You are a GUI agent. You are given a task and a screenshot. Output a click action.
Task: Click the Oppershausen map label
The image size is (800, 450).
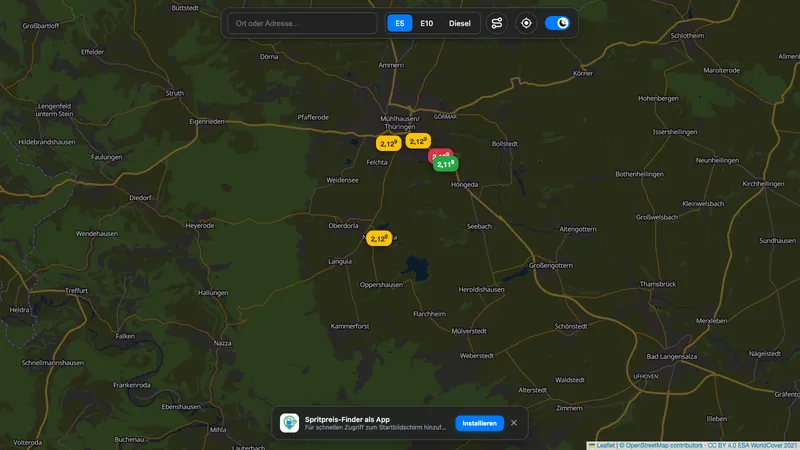click(x=381, y=285)
